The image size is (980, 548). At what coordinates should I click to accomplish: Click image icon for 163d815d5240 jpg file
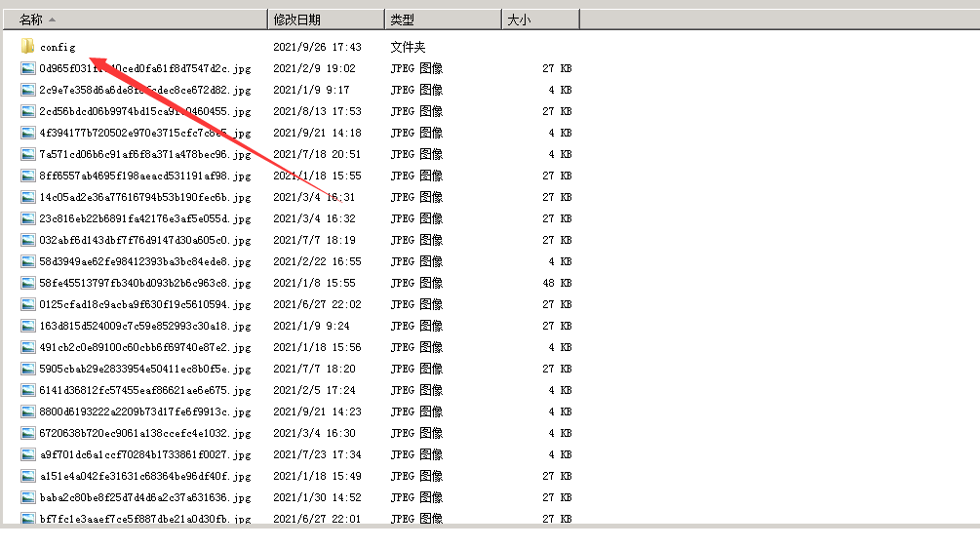coord(28,326)
